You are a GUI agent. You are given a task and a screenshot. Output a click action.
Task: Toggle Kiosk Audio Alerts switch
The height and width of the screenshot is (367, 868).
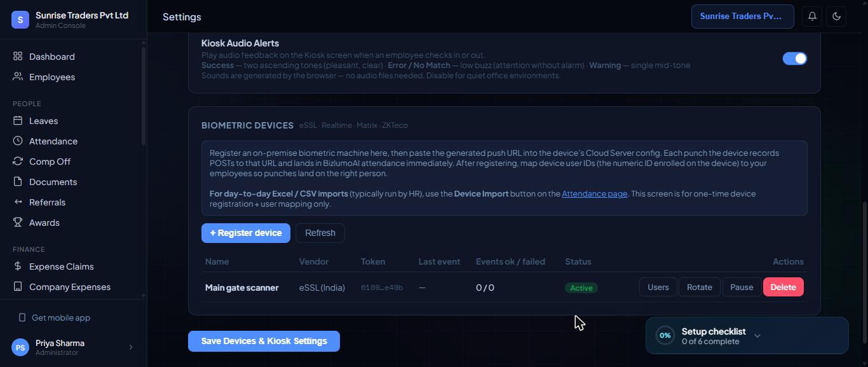click(x=794, y=59)
